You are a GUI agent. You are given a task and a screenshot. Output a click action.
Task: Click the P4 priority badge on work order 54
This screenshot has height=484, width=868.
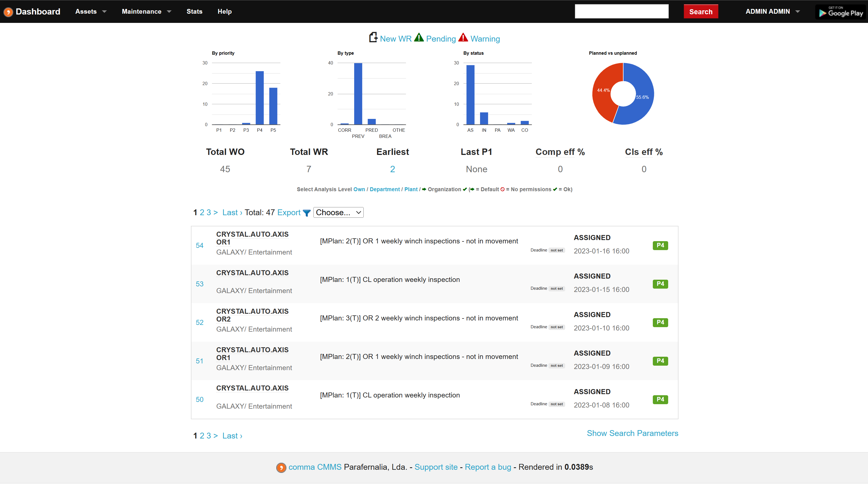660,245
